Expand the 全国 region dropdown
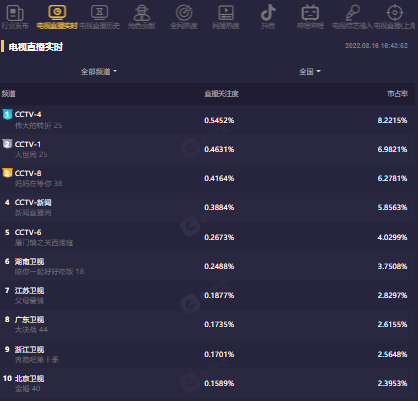Image resolution: width=418 pixels, height=401 pixels. (310, 71)
